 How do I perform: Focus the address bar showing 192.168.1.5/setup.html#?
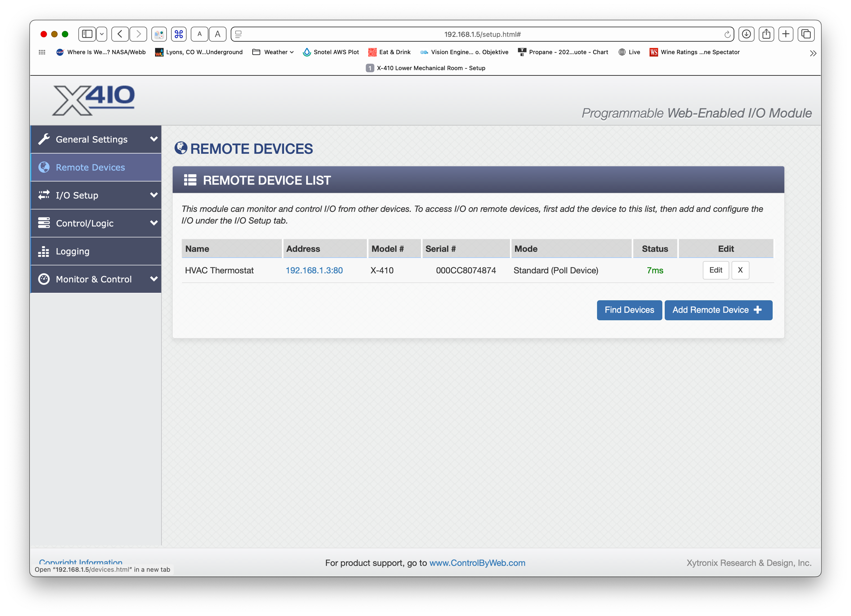[482, 34]
